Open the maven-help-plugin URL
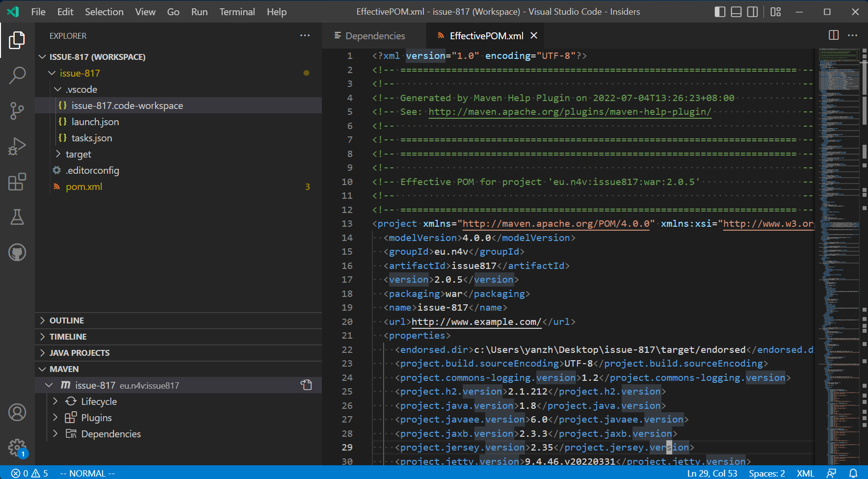 569,111
